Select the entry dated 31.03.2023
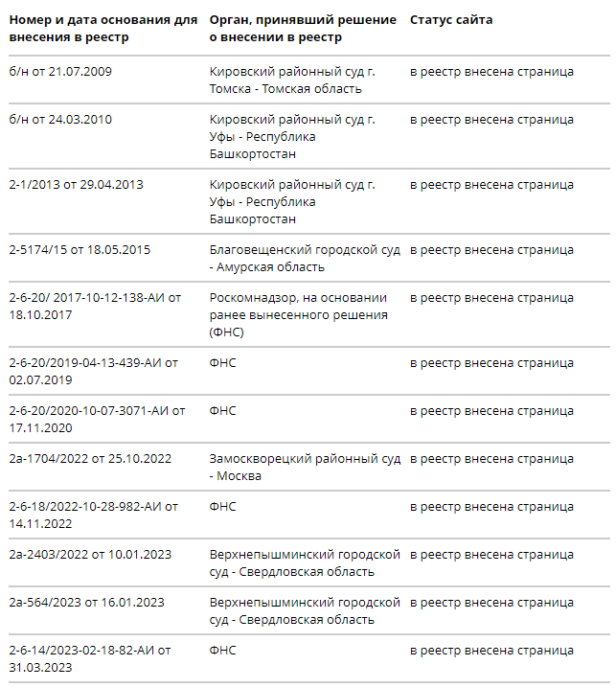 (x=90, y=658)
